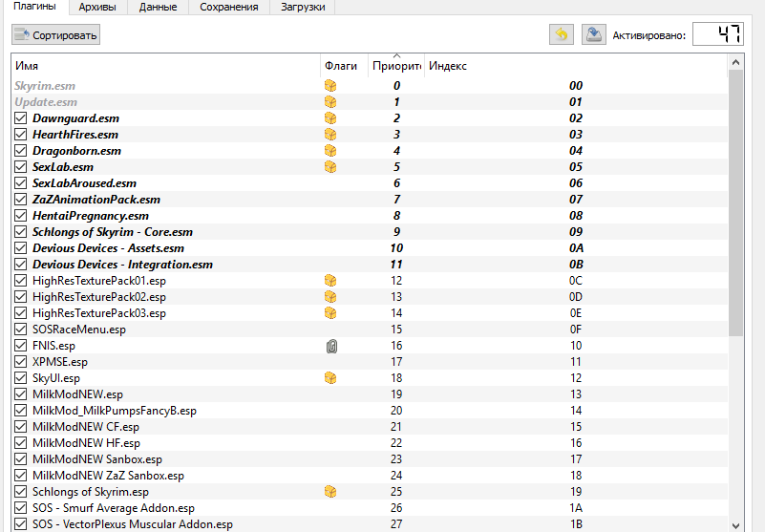Click the paperclip flag icon for FNIS.esp
The height and width of the screenshot is (532, 765).
[330, 346]
